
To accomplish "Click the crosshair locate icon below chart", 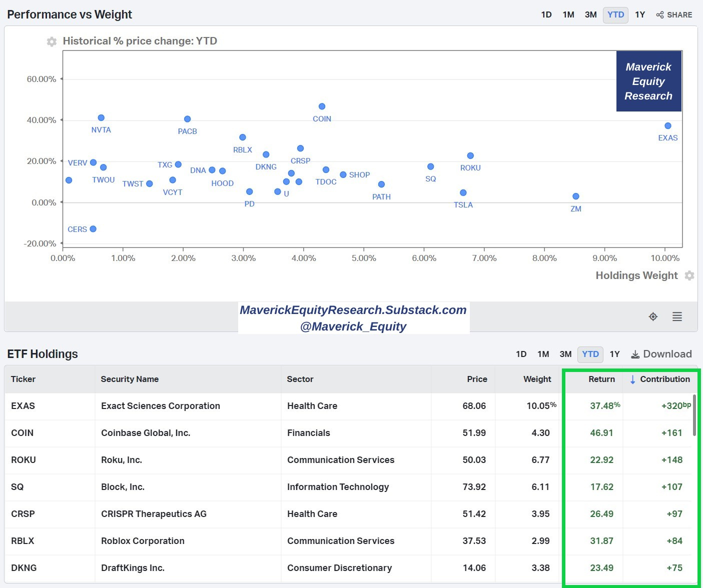I will (653, 316).
